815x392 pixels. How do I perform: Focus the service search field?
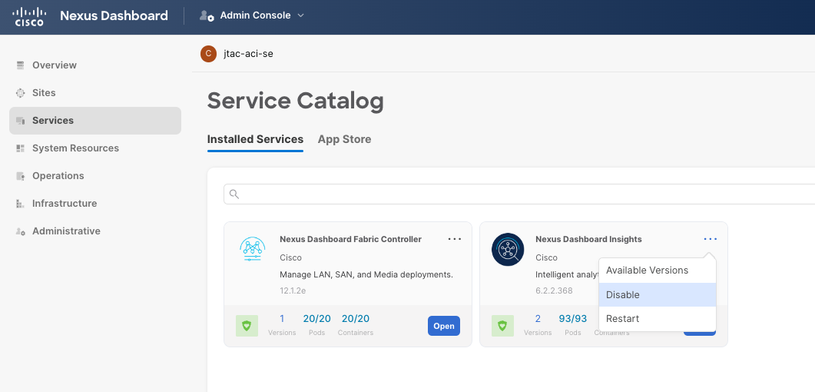click(x=519, y=194)
